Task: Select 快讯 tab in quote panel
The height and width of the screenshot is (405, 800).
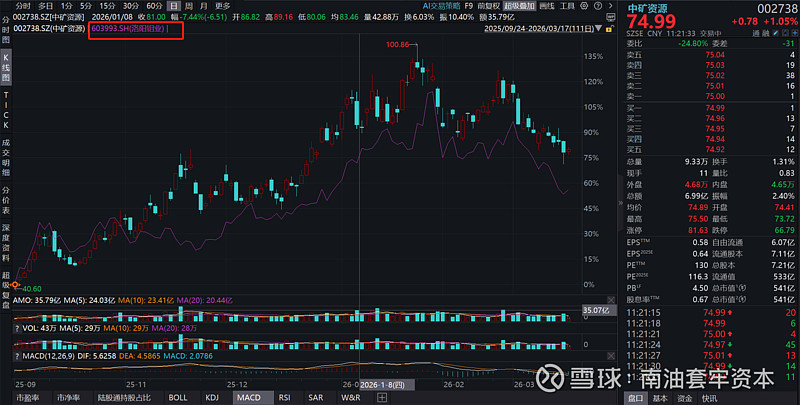Action: pos(709,398)
